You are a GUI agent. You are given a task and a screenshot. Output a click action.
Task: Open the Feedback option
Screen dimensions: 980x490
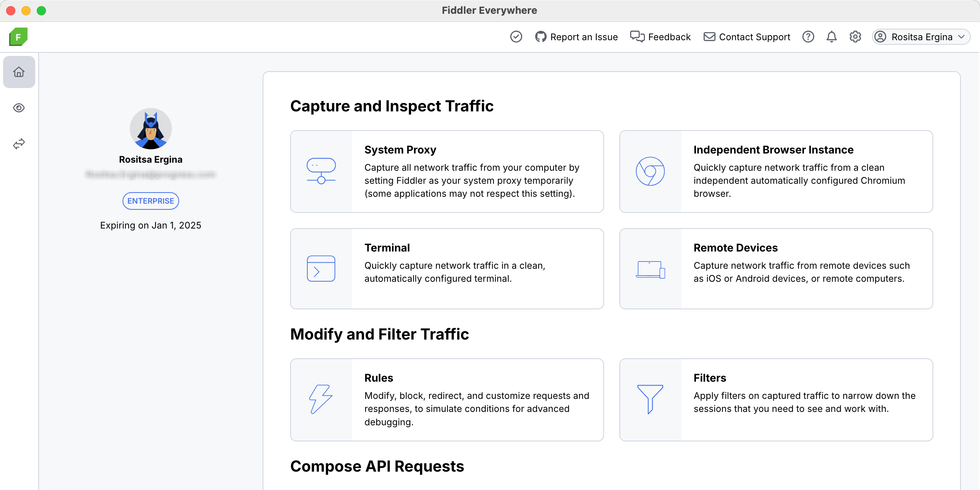pos(661,37)
